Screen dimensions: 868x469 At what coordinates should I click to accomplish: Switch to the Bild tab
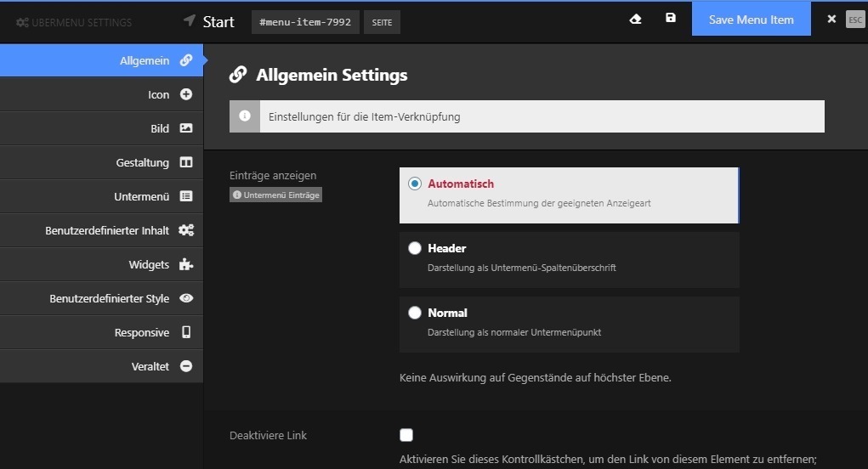click(x=101, y=128)
